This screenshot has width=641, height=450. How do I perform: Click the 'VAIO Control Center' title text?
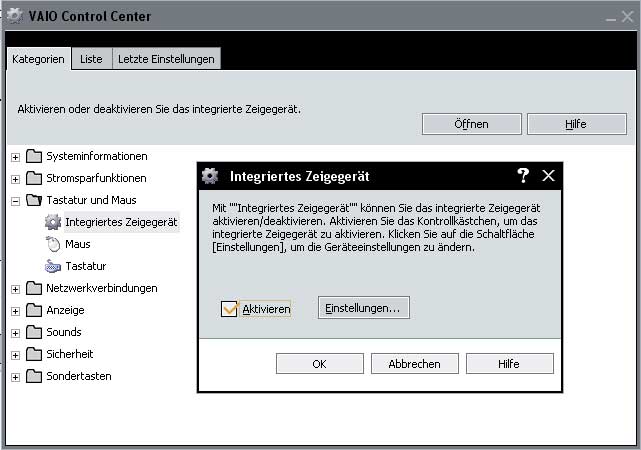click(90, 16)
